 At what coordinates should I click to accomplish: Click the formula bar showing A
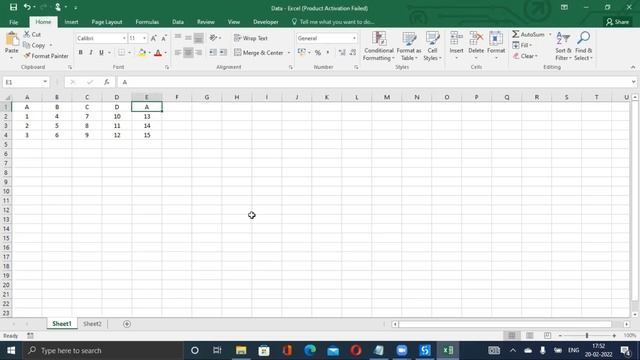click(373, 82)
